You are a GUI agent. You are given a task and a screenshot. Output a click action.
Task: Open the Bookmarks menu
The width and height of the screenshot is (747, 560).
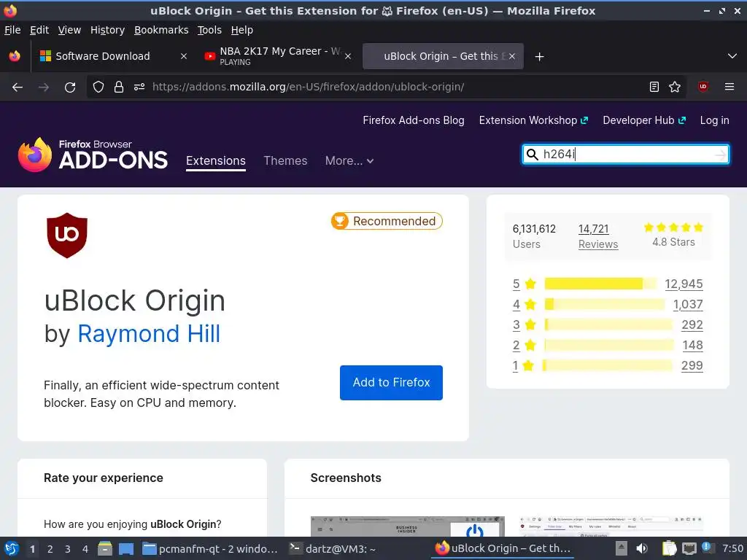[161, 30]
